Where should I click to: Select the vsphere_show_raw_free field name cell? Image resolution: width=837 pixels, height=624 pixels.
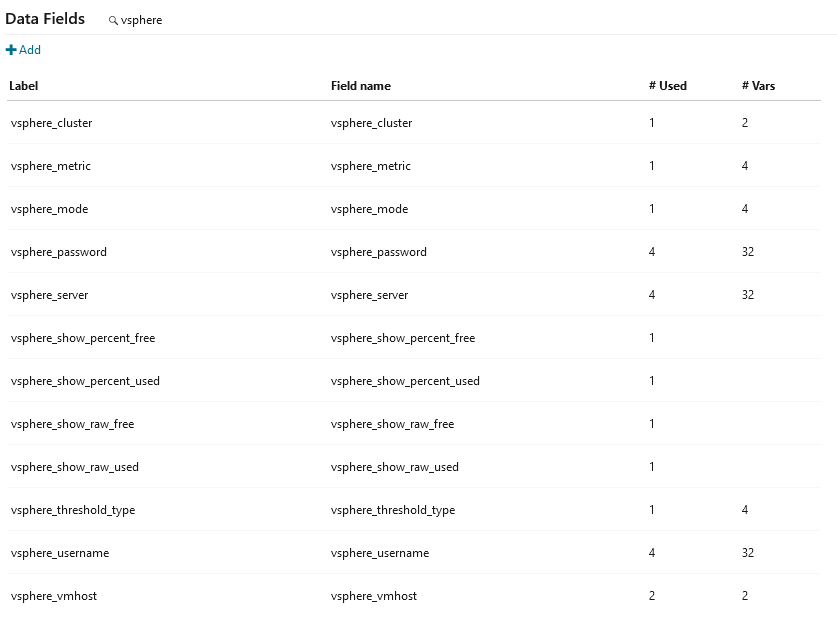click(393, 424)
